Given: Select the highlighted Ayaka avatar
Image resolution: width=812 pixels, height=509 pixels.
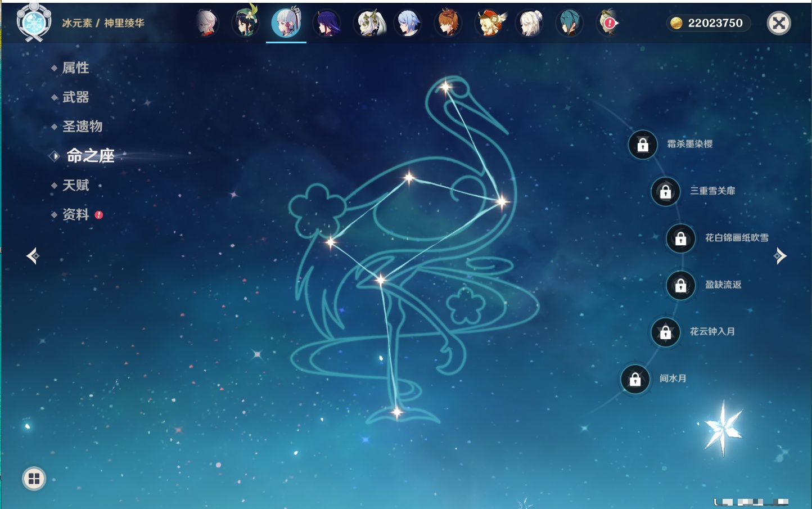Looking at the screenshot, I should [x=286, y=22].
